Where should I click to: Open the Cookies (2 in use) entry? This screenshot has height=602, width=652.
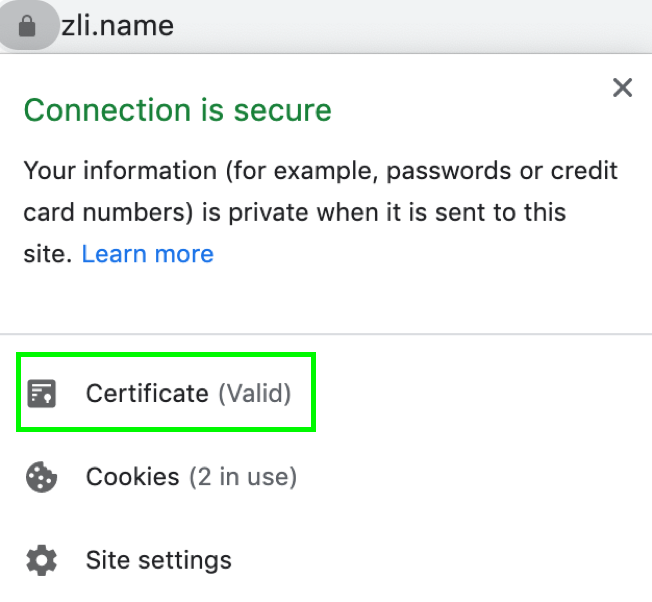click(190, 477)
